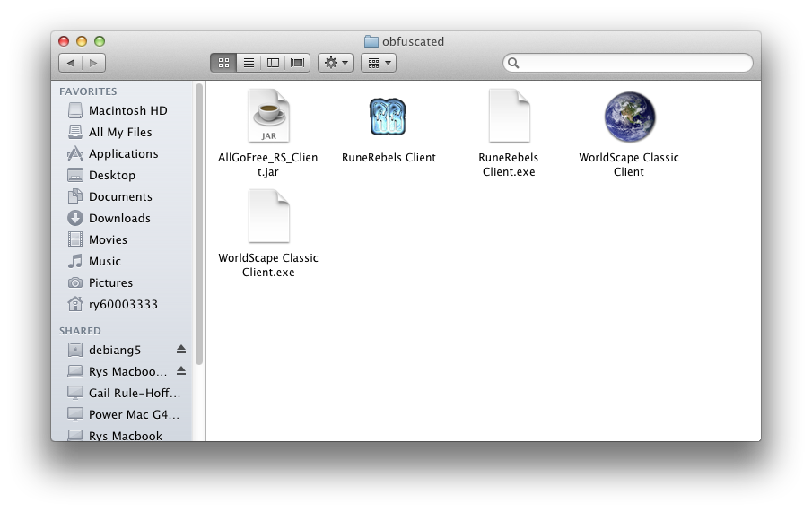This screenshot has width=812, height=512.
Task: Click the sidebar vertical scrollbar
Action: coord(199,224)
